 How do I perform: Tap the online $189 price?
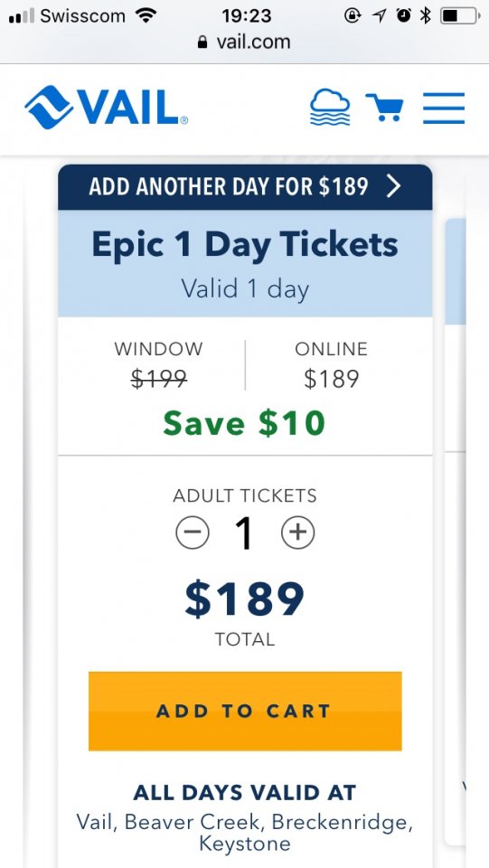click(x=332, y=379)
